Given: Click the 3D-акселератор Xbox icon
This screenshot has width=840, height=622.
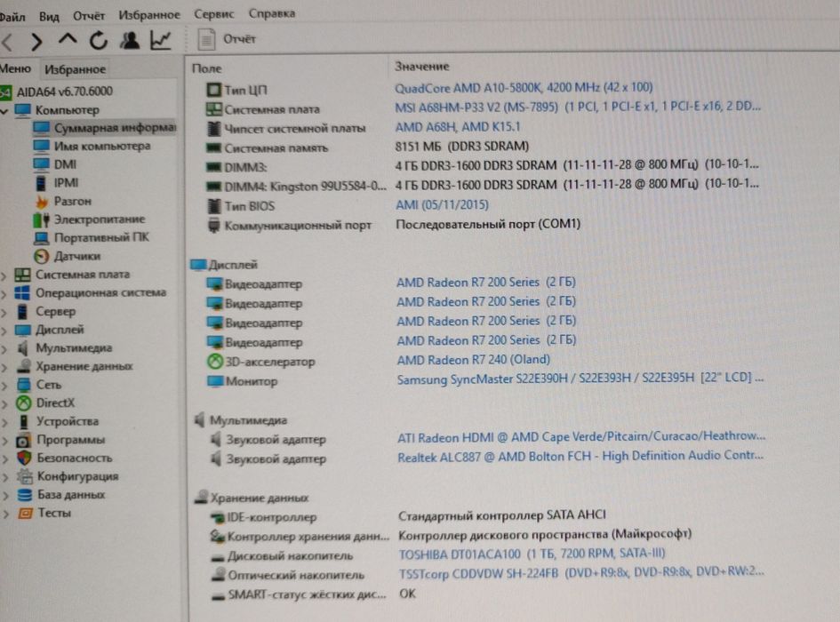Looking at the screenshot, I should point(215,362).
